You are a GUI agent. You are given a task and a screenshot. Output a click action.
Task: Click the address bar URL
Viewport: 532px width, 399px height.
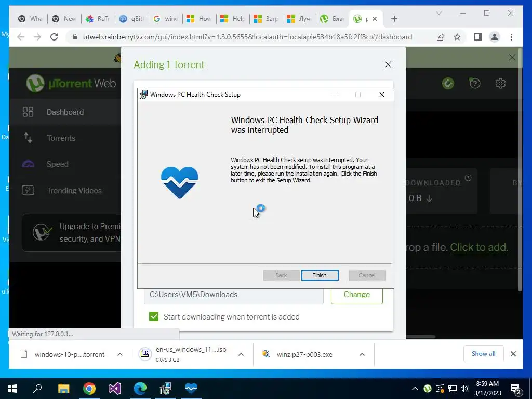point(248,37)
